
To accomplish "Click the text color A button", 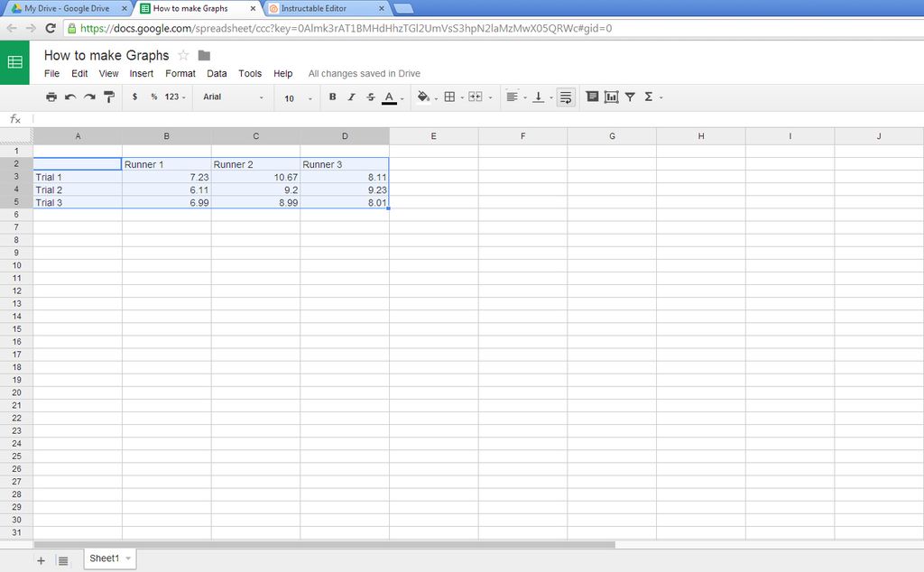I will (x=389, y=97).
